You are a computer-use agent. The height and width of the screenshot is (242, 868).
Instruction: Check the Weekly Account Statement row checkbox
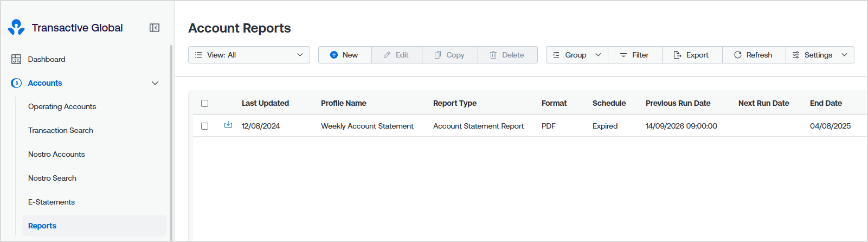[204, 126]
